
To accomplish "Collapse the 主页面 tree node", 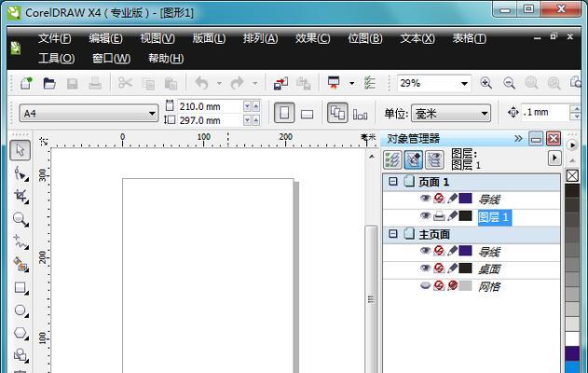I will click(x=392, y=234).
